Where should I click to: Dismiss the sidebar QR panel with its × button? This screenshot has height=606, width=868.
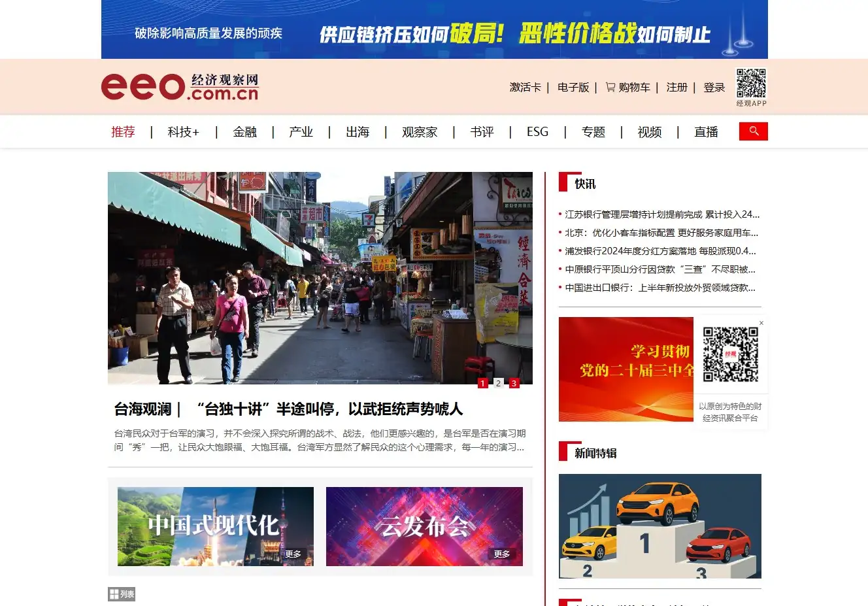(761, 322)
